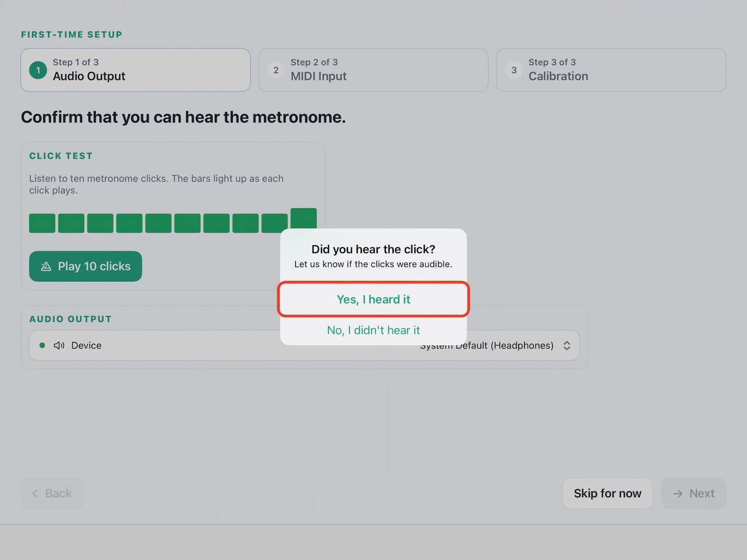
Task: Click the step 2 numbered circle badge
Action: pyautogui.click(x=276, y=70)
